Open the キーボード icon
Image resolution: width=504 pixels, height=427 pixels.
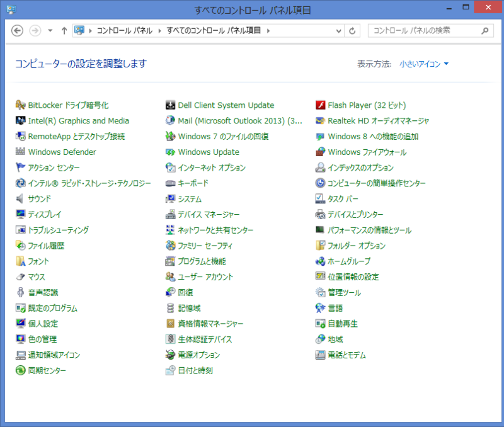[170, 183]
